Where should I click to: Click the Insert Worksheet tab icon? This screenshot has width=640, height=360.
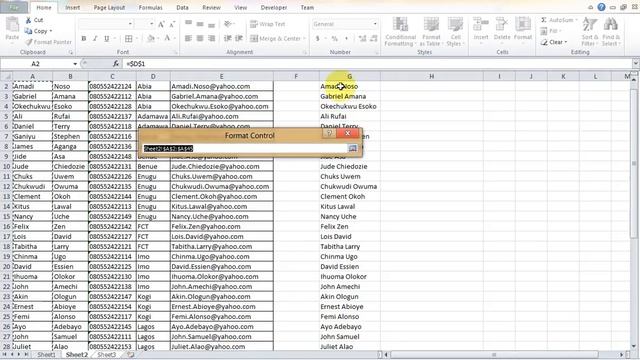(131, 355)
